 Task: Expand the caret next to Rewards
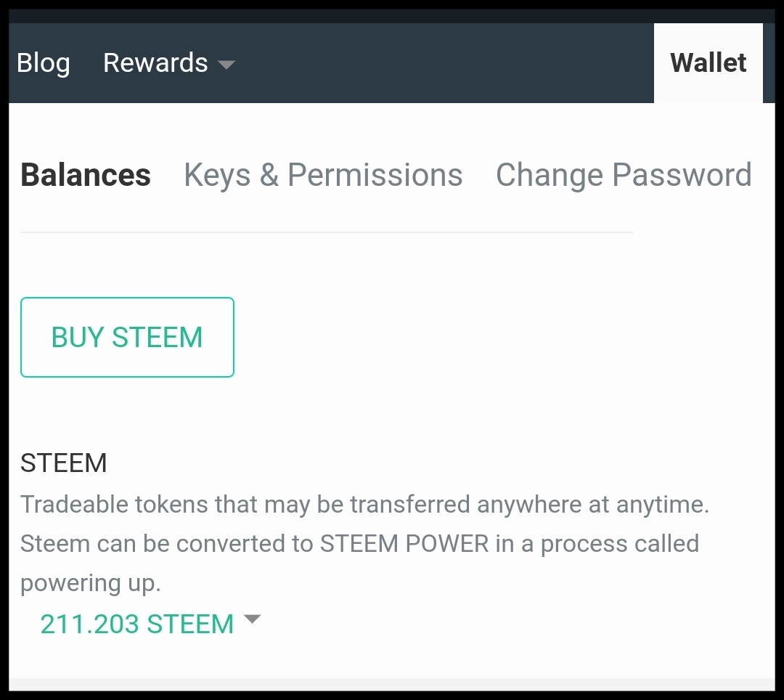coord(226,65)
